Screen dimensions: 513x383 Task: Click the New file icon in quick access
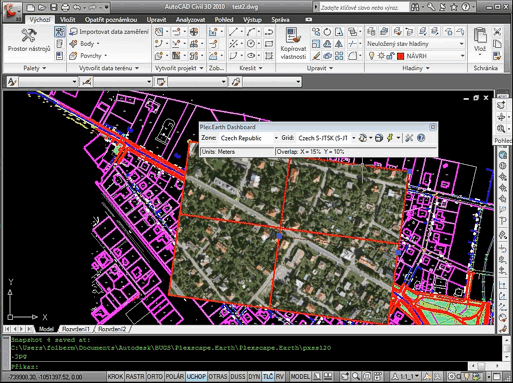click(x=30, y=7)
